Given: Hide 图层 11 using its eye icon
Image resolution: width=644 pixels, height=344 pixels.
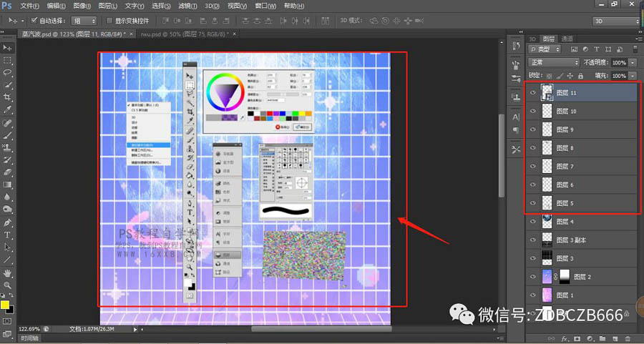Looking at the screenshot, I should pos(532,92).
